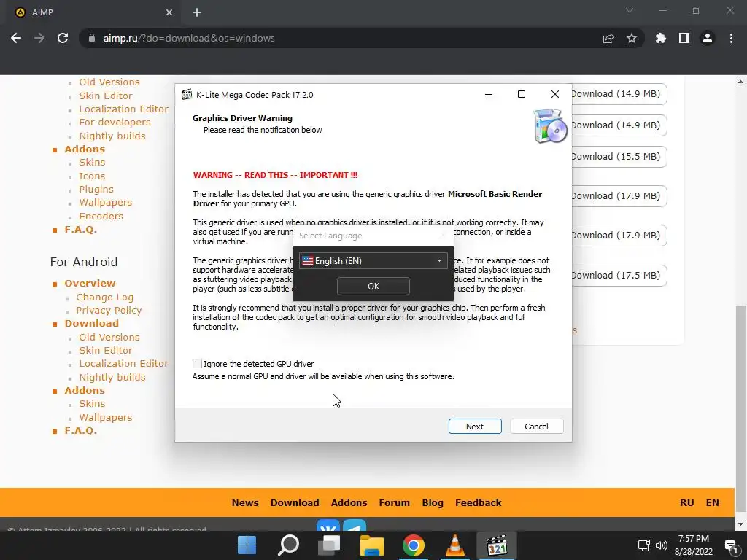The image size is (747, 560).
Task: Open Addons in orange footer menu
Action: click(x=349, y=503)
